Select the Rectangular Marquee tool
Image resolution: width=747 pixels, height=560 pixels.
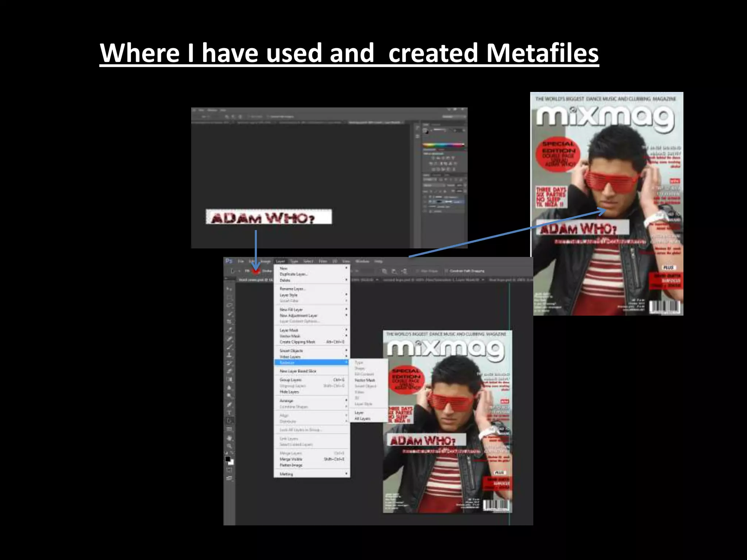coord(229,297)
